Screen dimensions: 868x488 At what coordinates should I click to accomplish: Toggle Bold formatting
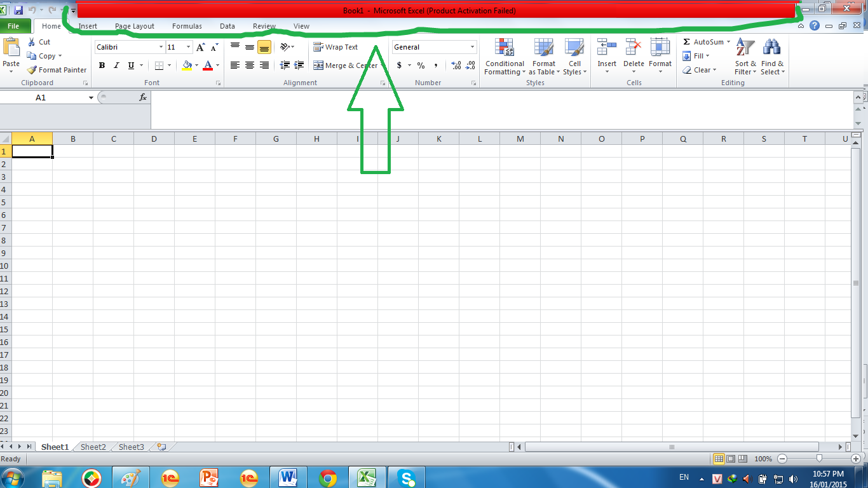[102, 65]
